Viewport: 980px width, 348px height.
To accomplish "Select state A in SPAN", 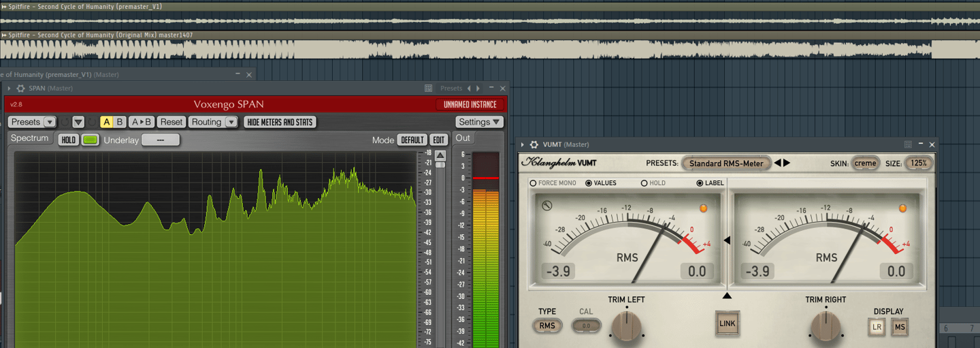I will 106,122.
